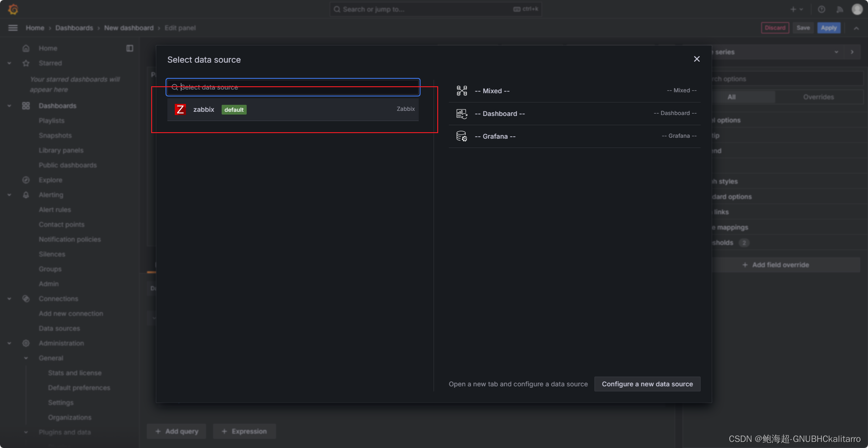Screen dimensions: 868x448
Task: Open Alert rules in sidebar
Action: pyautogui.click(x=55, y=210)
